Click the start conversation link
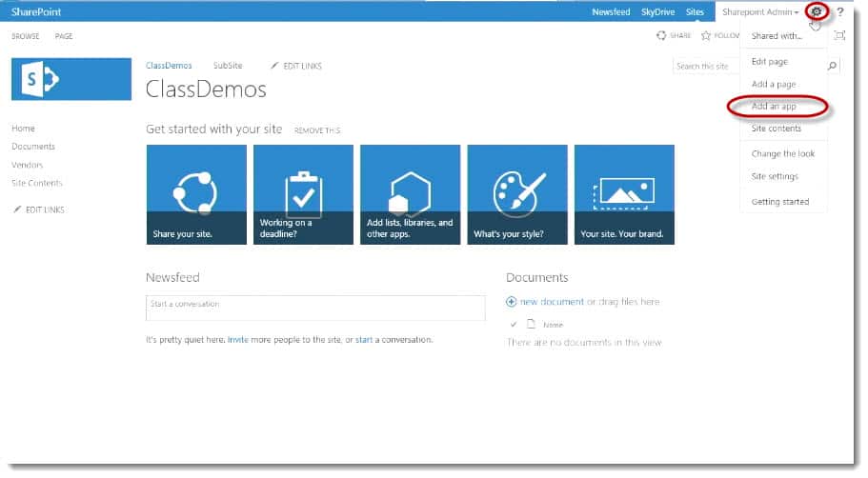Image resolution: width=868 pixels, height=478 pixels. point(364,340)
